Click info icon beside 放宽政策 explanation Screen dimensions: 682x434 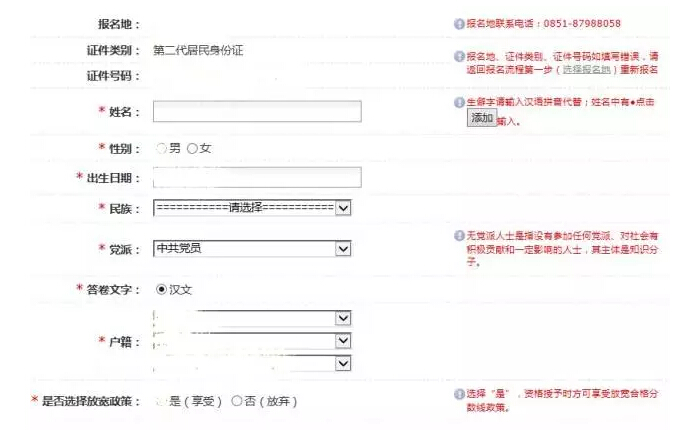point(459,394)
